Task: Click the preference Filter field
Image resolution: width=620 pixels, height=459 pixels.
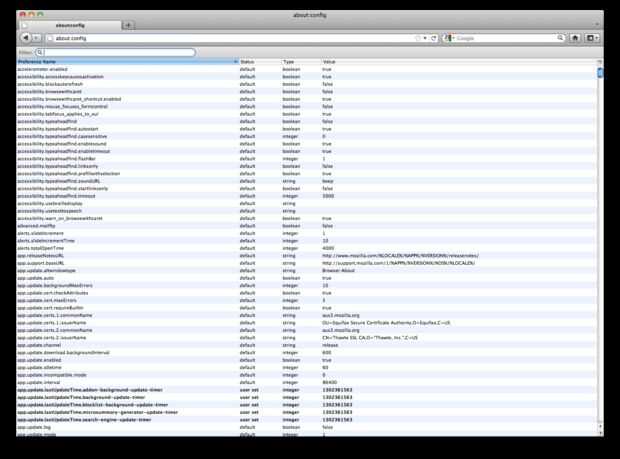Action: click(x=115, y=52)
